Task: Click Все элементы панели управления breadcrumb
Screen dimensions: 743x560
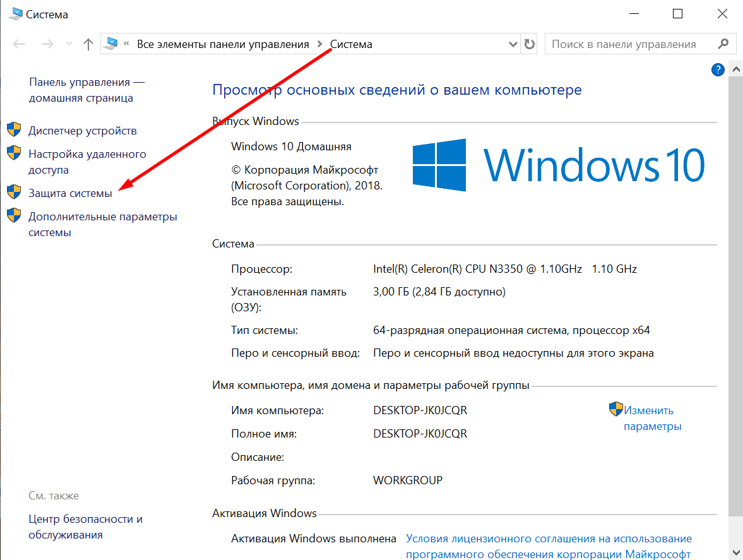Action: pos(223,45)
